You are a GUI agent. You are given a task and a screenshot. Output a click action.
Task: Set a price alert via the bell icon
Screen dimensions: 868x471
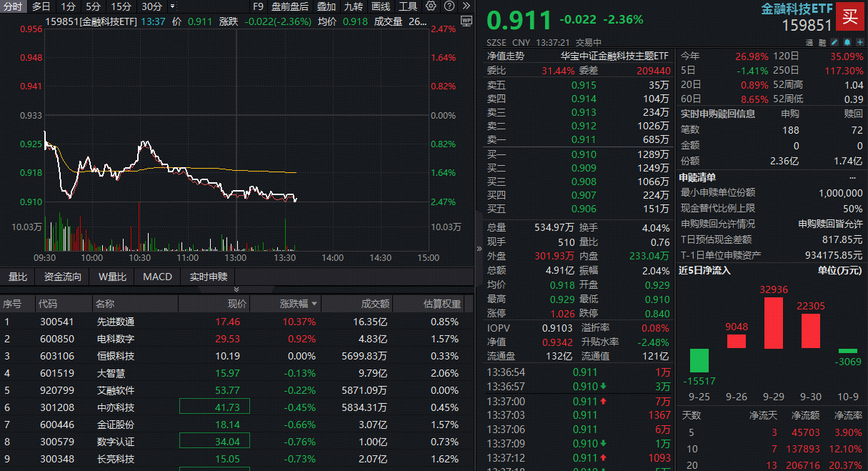point(847,43)
